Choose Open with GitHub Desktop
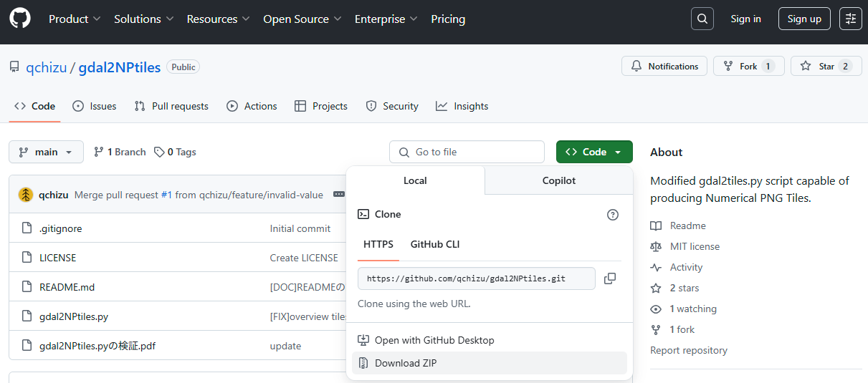Viewport: 868px width, 383px height. coord(490,340)
